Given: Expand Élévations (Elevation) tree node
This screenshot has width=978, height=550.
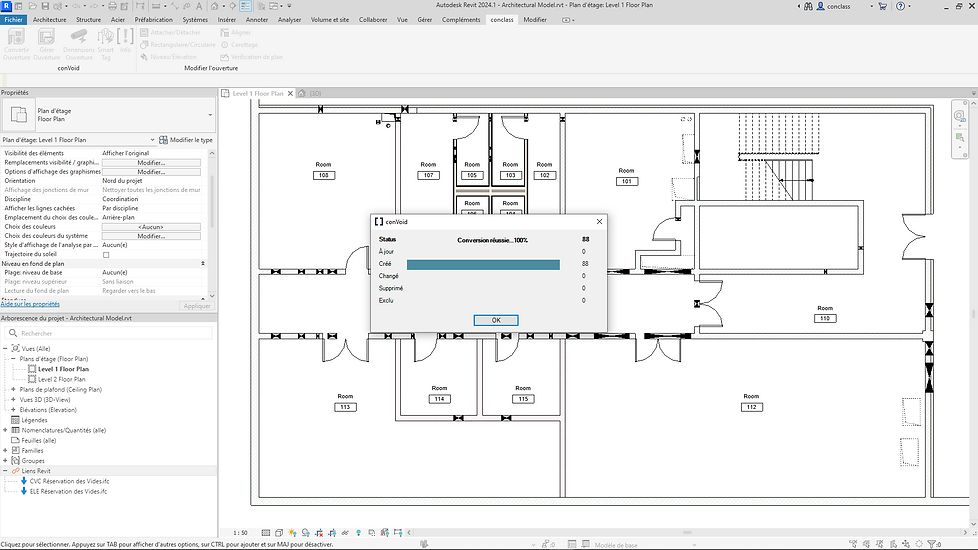Looking at the screenshot, I should 13,410.
